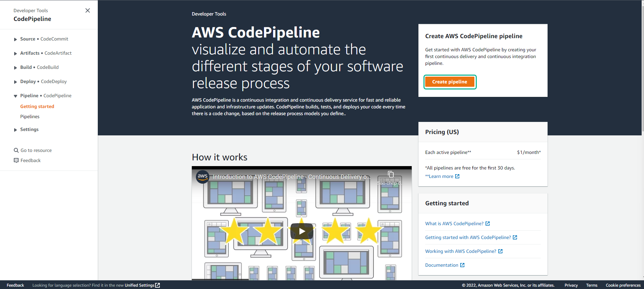The width and height of the screenshot is (644, 289).
Task: Open Unified Settings link in footer
Action: 140,285
